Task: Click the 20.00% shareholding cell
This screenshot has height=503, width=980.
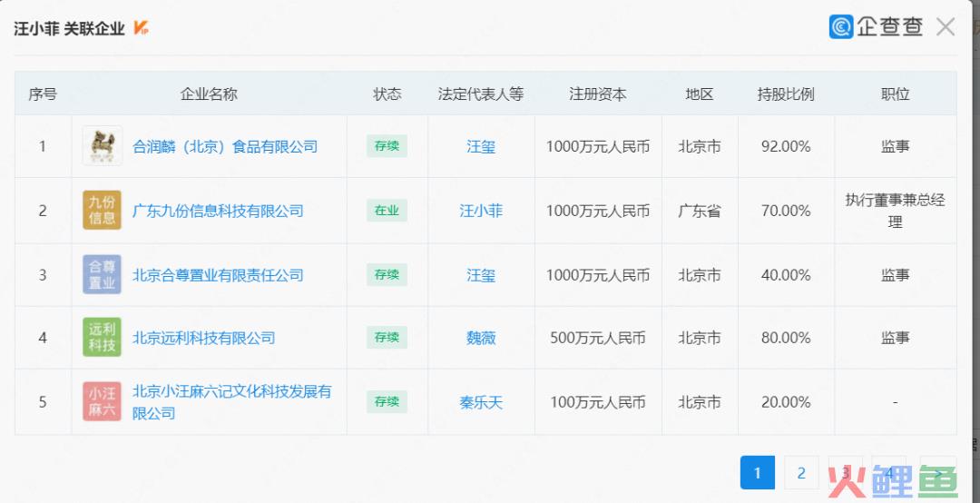Action: (x=786, y=402)
